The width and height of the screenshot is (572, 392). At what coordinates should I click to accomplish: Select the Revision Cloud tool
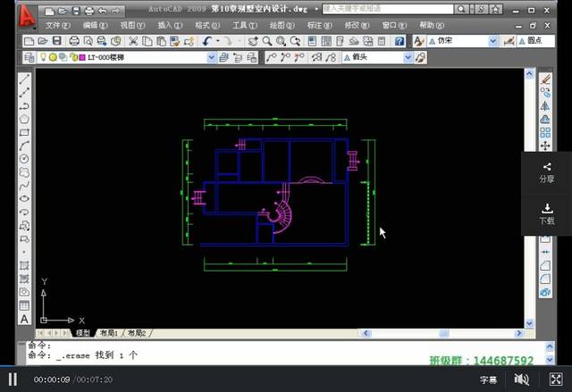coord(24,172)
